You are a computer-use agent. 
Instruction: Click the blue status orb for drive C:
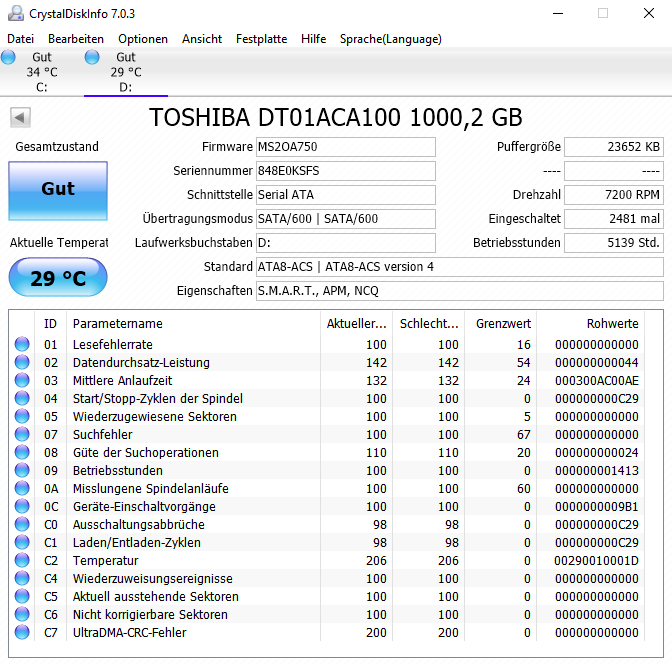click(8, 57)
